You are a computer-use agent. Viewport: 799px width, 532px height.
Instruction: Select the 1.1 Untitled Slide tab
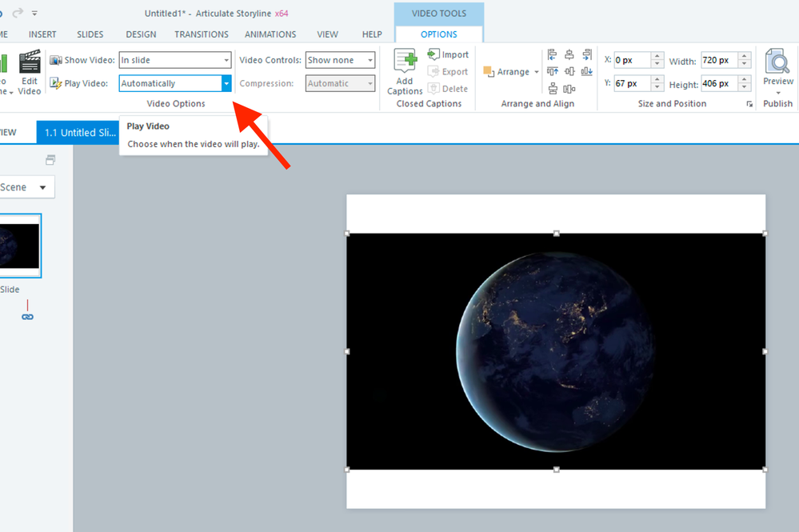tap(80, 133)
